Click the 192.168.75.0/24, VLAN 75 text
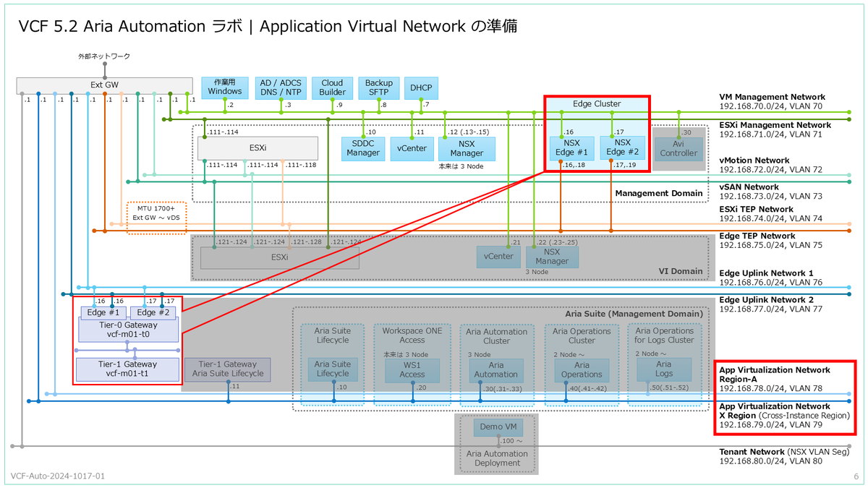This screenshot has height=488, width=868. (x=770, y=245)
